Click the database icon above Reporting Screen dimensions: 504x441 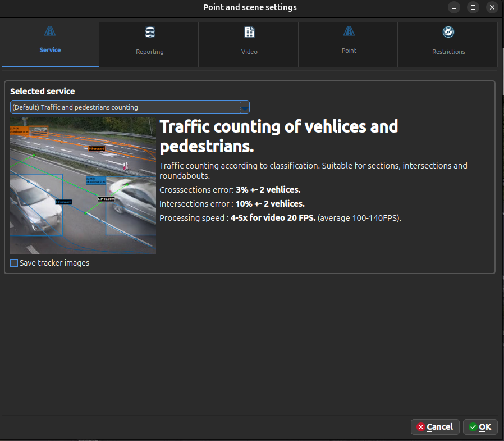point(150,32)
